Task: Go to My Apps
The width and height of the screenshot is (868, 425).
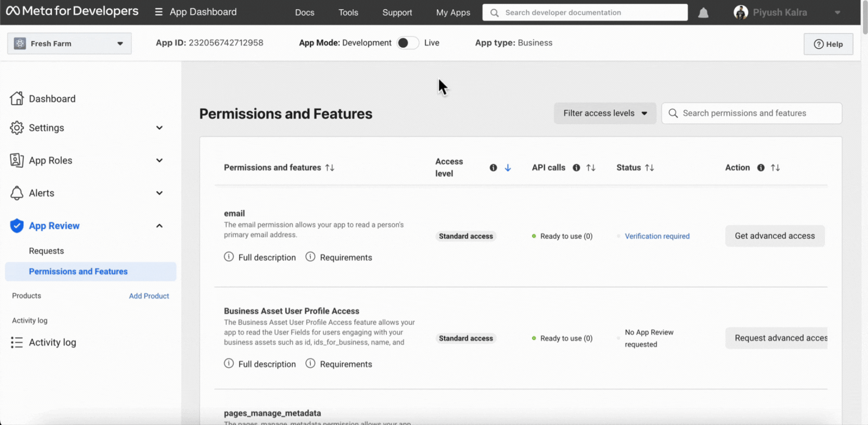Action: click(453, 13)
